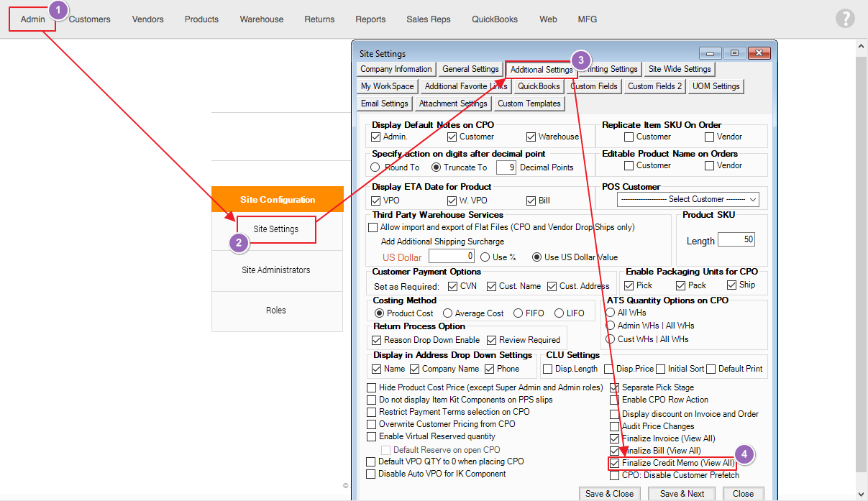Click the help question mark icon
The image size is (868, 501).
(x=846, y=19)
